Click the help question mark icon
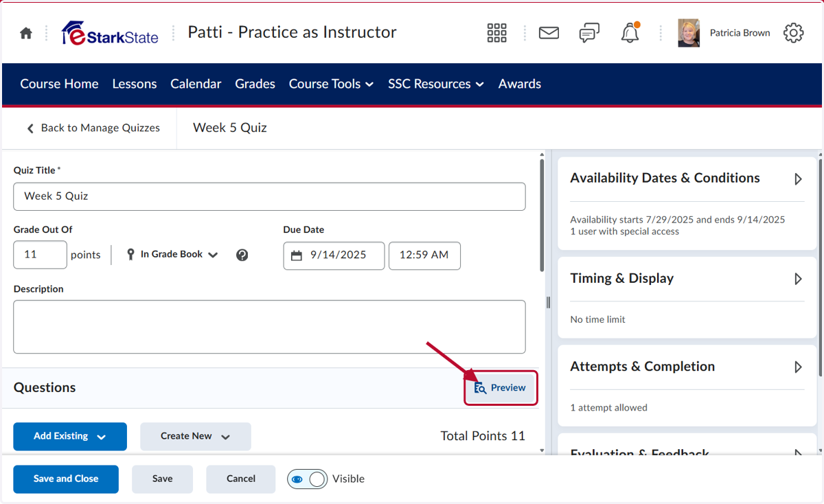Screen dimensions: 824x504 pos(242,255)
